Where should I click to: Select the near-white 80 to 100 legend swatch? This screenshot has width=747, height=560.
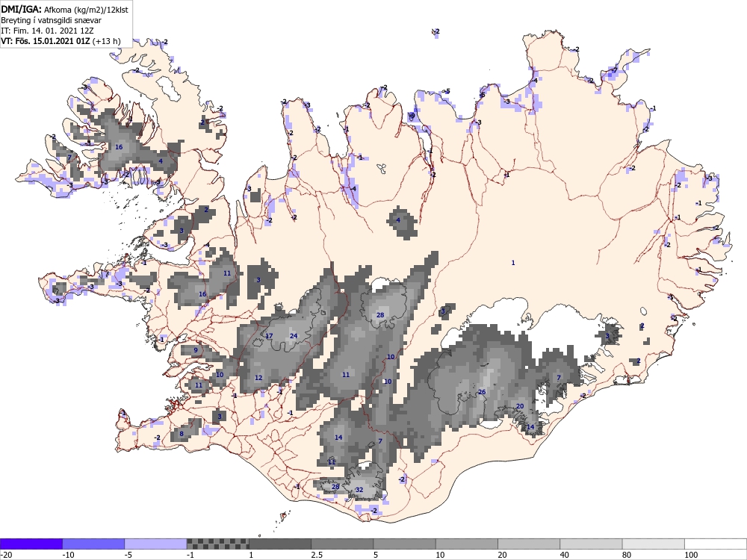point(653,544)
